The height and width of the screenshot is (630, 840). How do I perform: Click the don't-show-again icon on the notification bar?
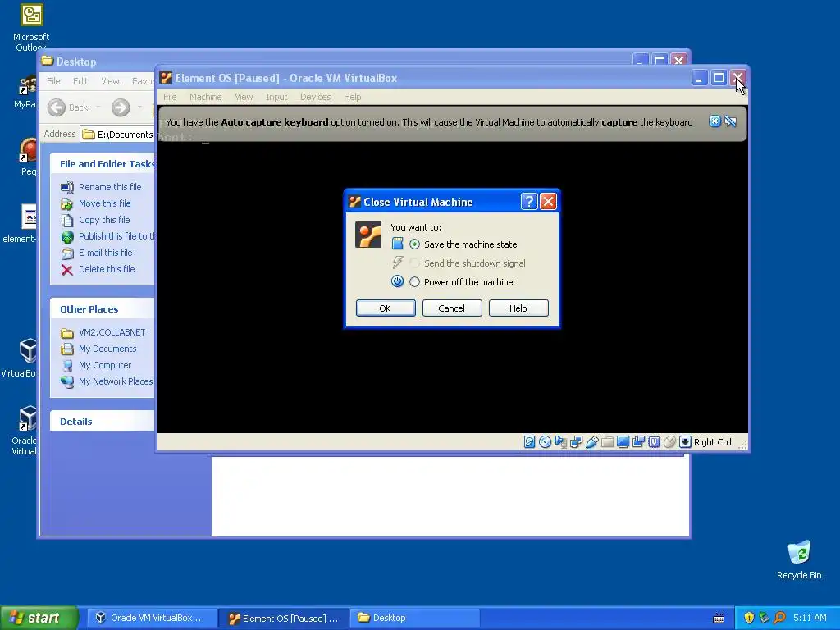click(731, 121)
